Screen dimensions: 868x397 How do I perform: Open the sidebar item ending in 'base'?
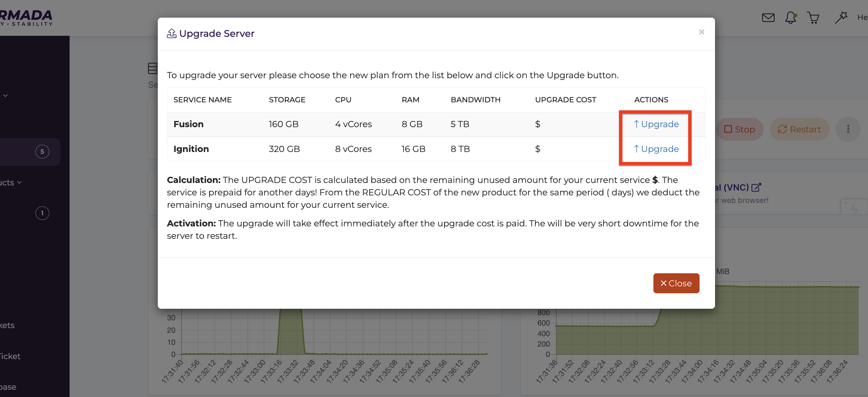[8, 387]
